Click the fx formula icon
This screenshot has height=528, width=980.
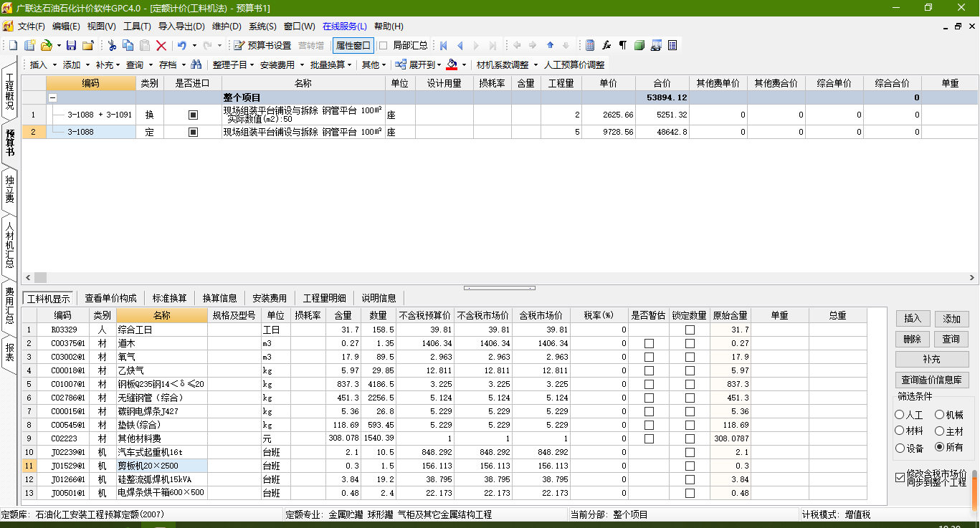click(x=606, y=45)
